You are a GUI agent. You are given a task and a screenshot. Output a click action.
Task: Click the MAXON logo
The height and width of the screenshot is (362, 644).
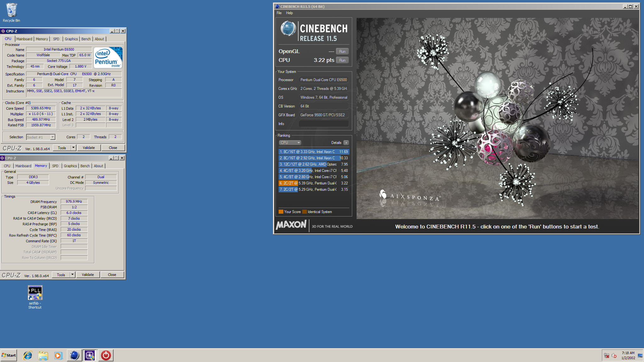(291, 225)
